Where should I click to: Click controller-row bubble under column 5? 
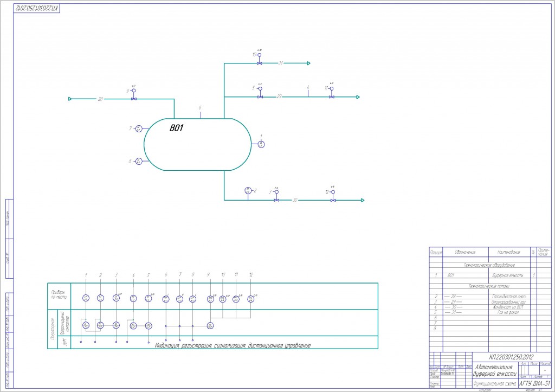click(149, 326)
